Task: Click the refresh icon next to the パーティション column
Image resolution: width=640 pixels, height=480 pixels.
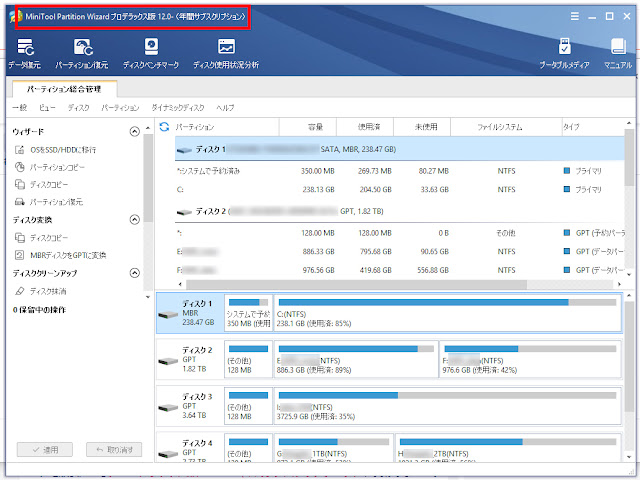Action: pos(164,127)
